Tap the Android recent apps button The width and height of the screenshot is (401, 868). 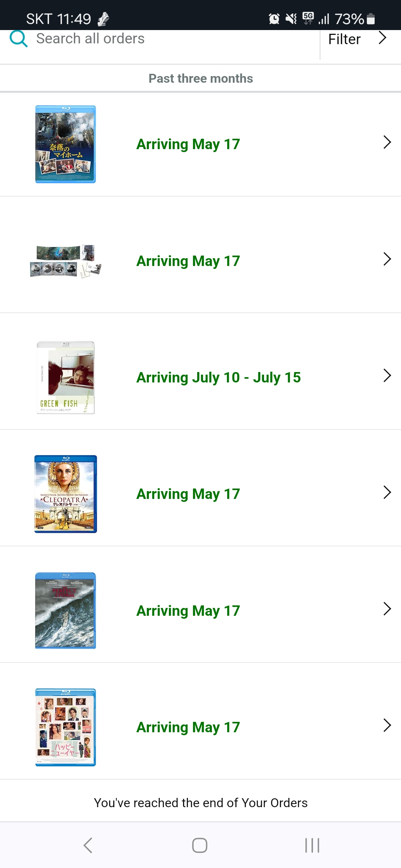(x=312, y=845)
